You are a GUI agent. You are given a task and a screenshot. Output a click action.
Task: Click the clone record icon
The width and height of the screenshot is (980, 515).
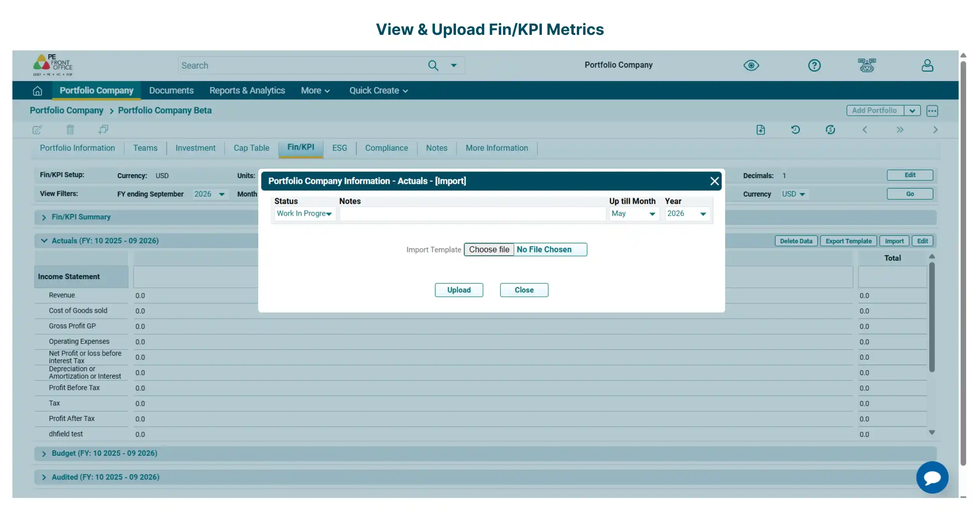(x=103, y=130)
